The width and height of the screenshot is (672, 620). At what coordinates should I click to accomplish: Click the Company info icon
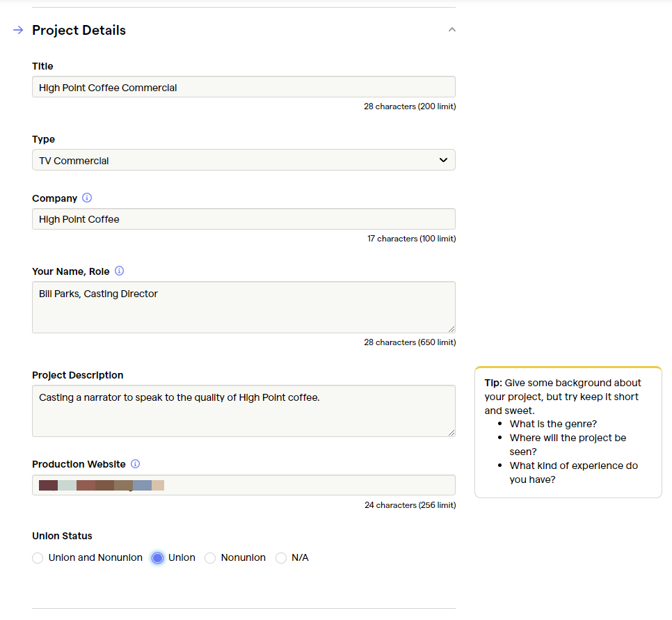[x=87, y=198]
